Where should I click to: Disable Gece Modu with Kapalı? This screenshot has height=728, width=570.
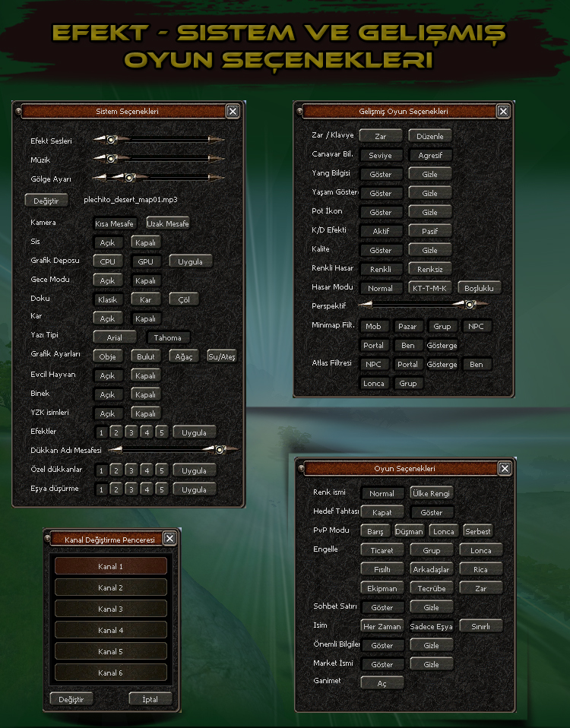[144, 280]
